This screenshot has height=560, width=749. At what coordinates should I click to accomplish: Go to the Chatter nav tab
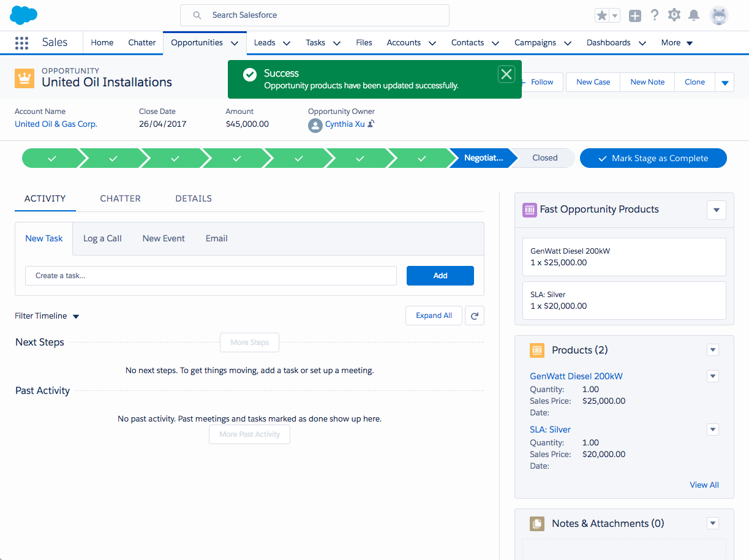(x=142, y=43)
